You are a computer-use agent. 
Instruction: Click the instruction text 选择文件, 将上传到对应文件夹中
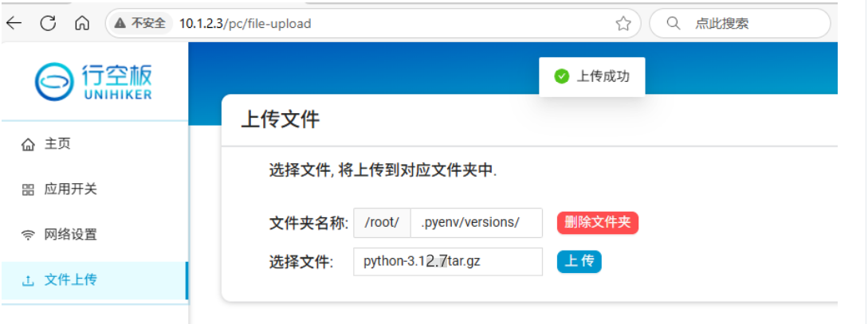383,171
